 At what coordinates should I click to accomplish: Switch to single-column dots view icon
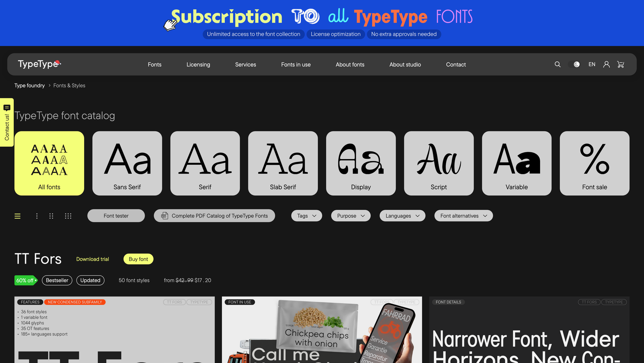click(x=37, y=216)
